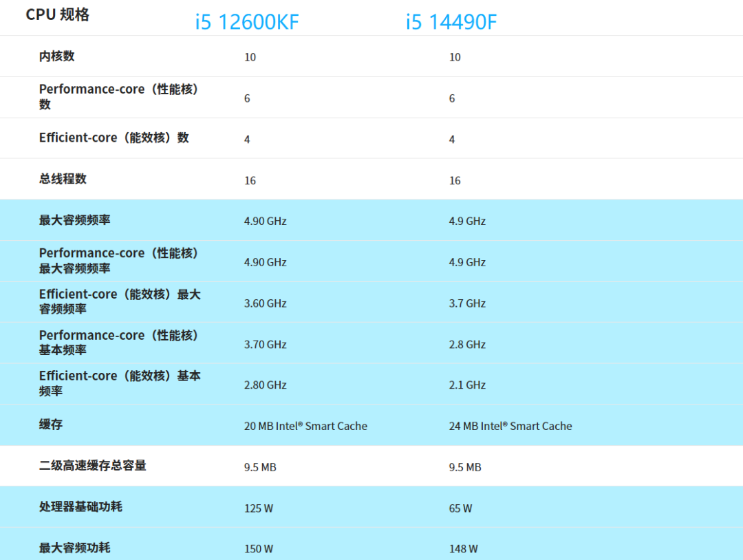Click the 65 W value

(x=460, y=508)
